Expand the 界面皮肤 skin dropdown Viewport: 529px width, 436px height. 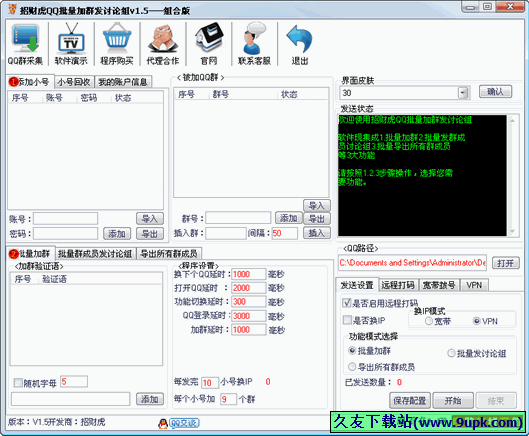coord(464,93)
